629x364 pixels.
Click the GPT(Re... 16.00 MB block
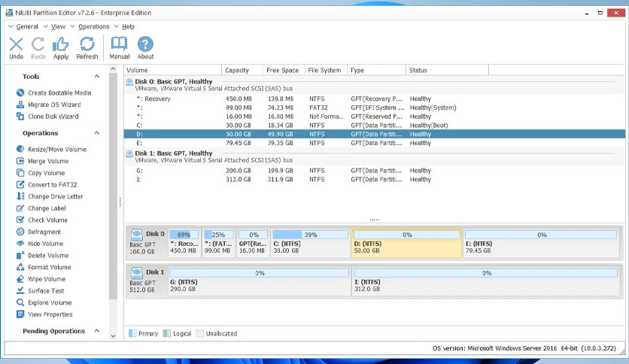click(253, 243)
